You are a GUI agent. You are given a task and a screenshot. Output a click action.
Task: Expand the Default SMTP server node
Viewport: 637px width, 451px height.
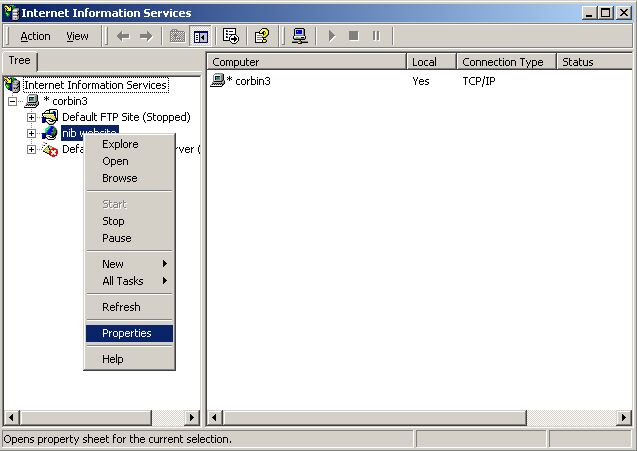tap(31, 150)
